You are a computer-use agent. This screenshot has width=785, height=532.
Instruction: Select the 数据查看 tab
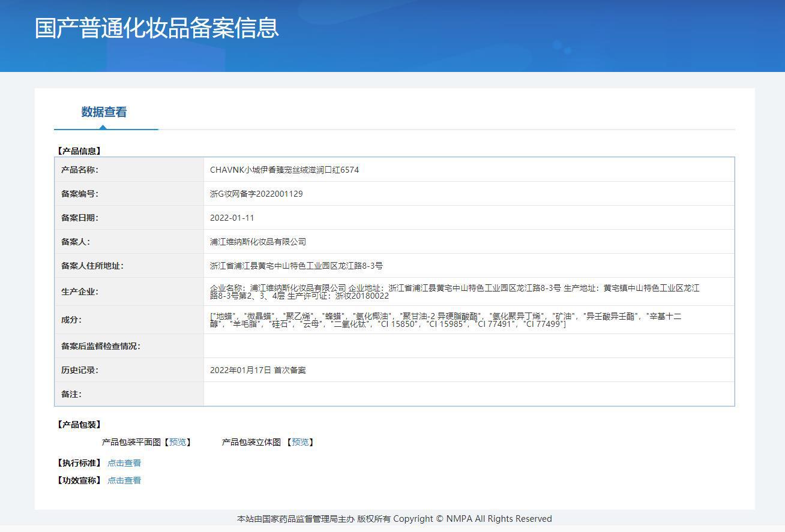[x=104, y=112]
